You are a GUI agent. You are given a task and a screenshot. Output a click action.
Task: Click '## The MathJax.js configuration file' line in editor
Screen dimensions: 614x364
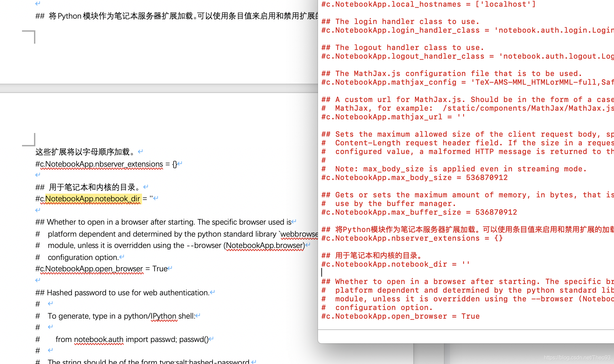(x=452, y=74)
